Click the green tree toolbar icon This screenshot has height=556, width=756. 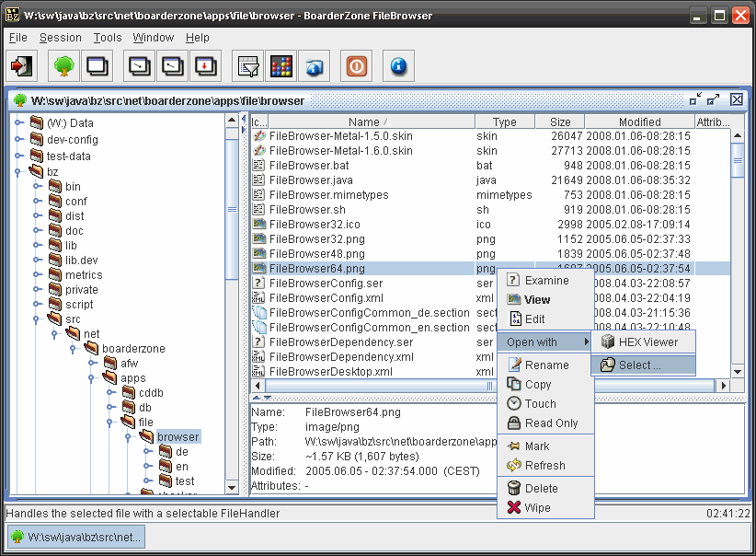63,65
